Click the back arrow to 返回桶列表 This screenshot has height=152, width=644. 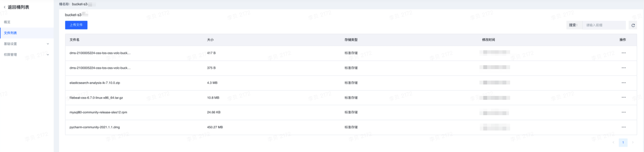click(5, 7)
